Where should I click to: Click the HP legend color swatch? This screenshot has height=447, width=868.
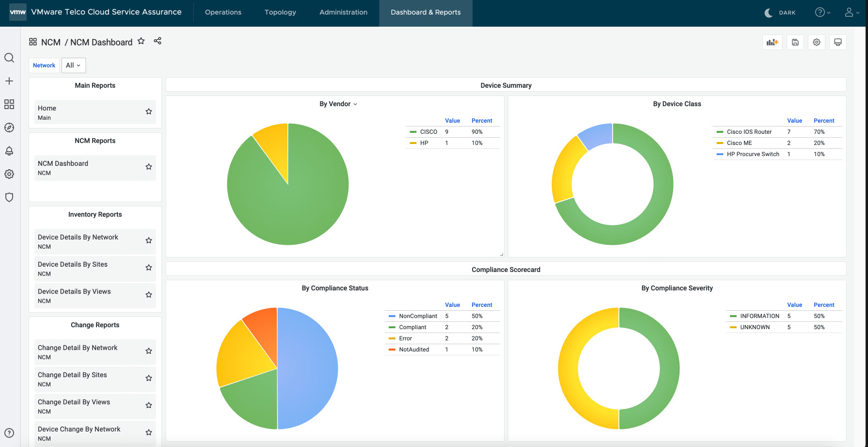pos(413,143)
